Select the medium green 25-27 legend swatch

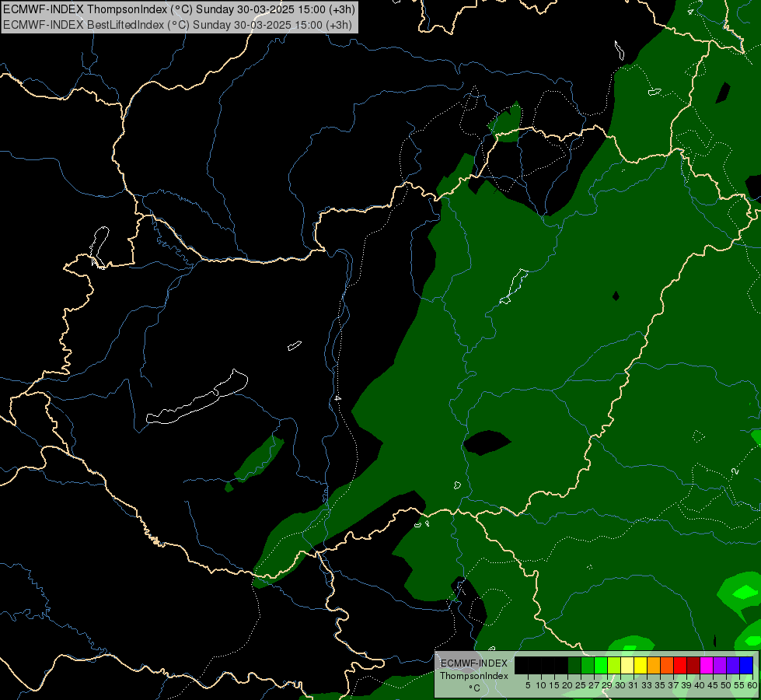point(588,665)
